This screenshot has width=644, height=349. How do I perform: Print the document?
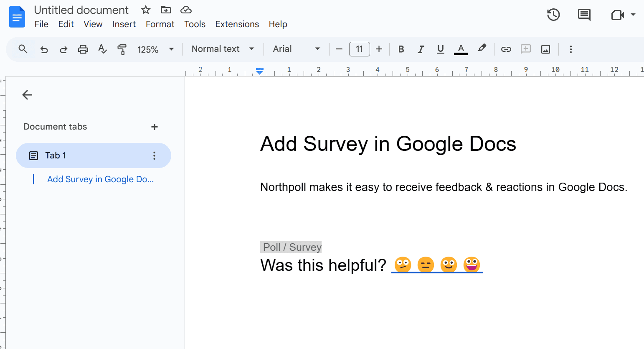pyautogui.click(x=83, y=49)
